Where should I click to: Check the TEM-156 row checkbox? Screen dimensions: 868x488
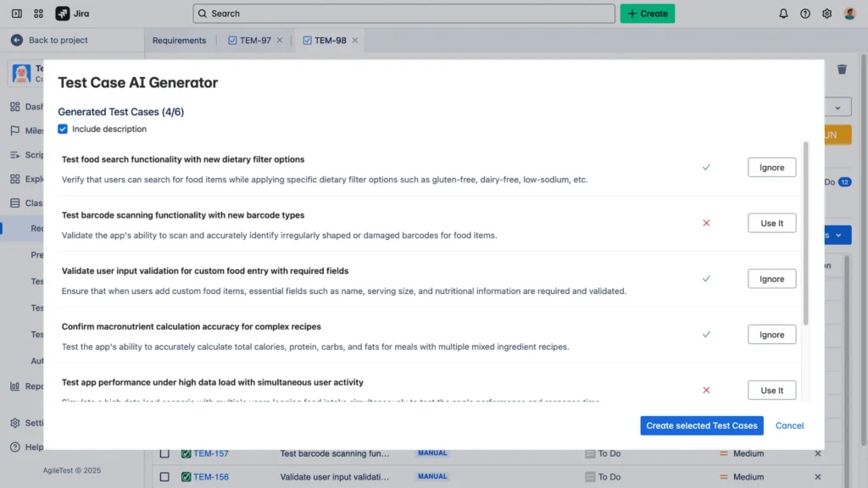pyautogui.click(x=164, y=476)
